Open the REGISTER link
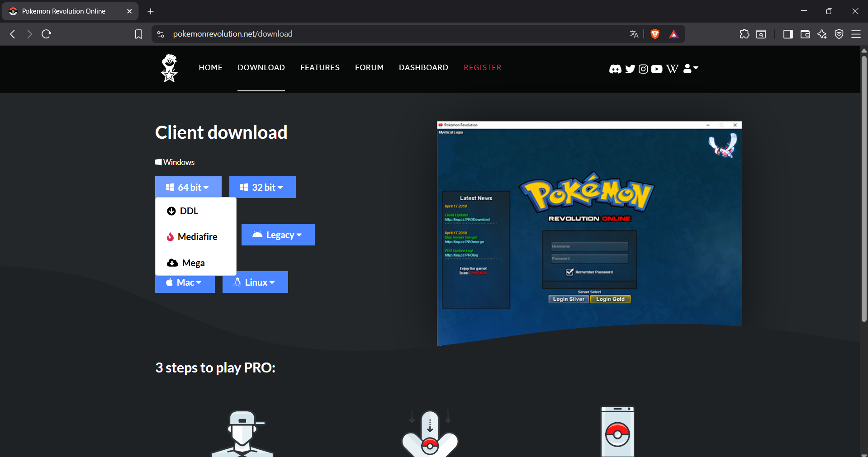 482,67
